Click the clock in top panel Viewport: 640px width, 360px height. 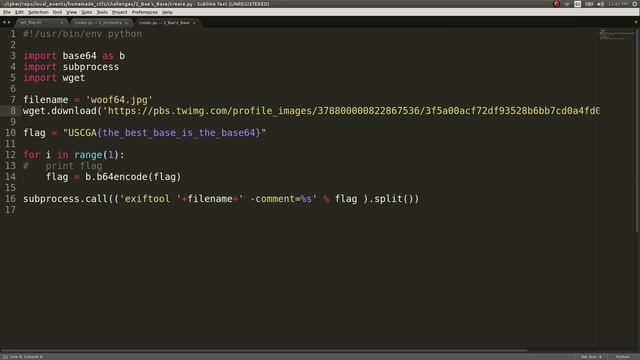618,4
